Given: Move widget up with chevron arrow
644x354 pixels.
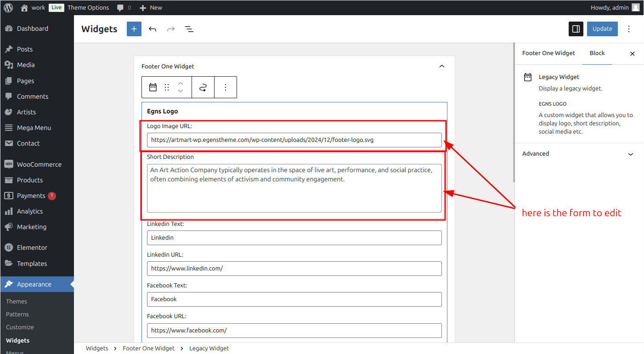Looking at the screenshot, I should (181, 83).
